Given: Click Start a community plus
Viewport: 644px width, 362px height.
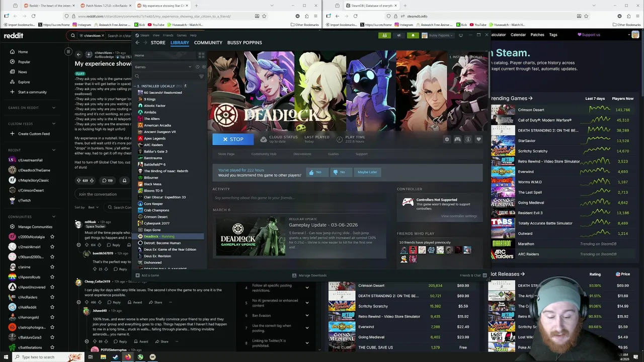Looking at the screenshot, I should [x=13, y=92].
